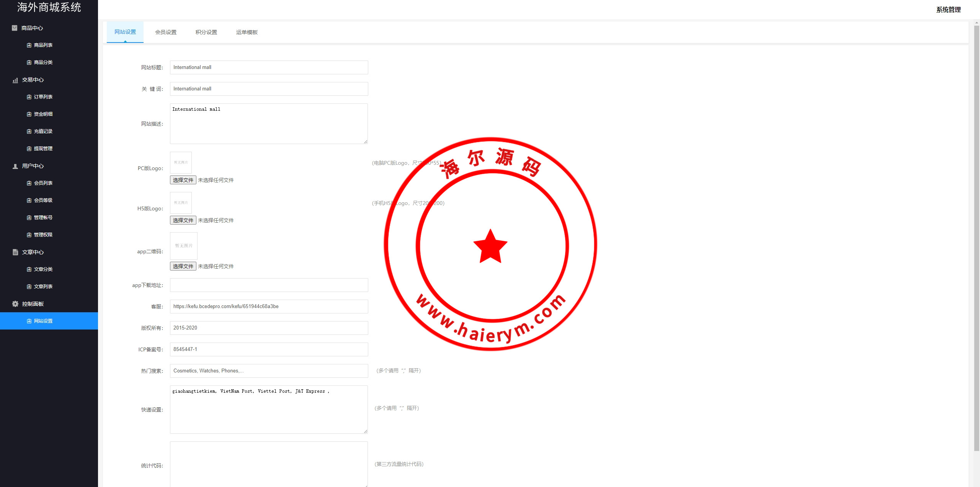Viewport: 980px width, 487px height.
Task: Choose file for PC版Logo upload
Action: 183,180
